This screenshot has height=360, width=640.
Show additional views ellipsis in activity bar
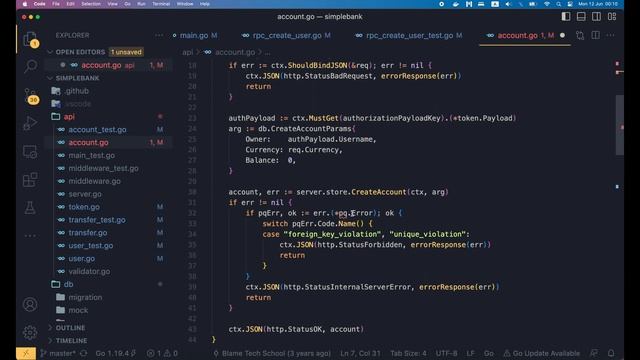click(30, 236)
